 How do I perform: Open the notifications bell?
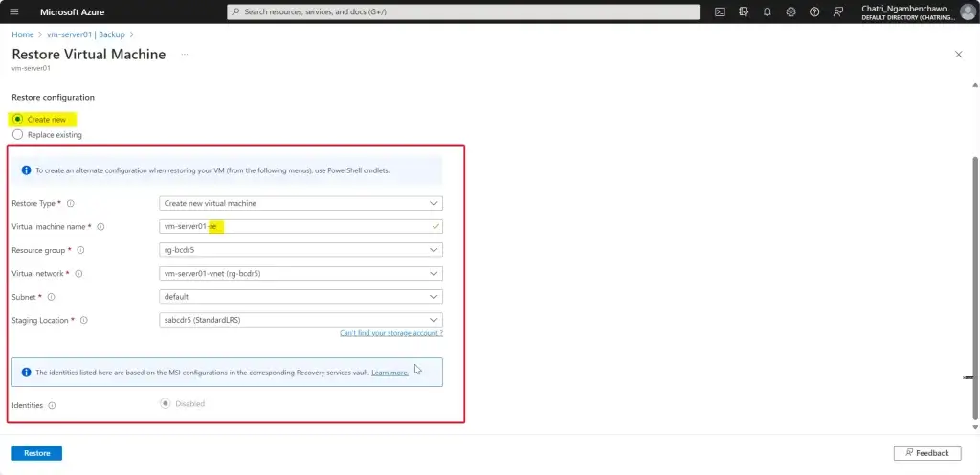(768, 11)
